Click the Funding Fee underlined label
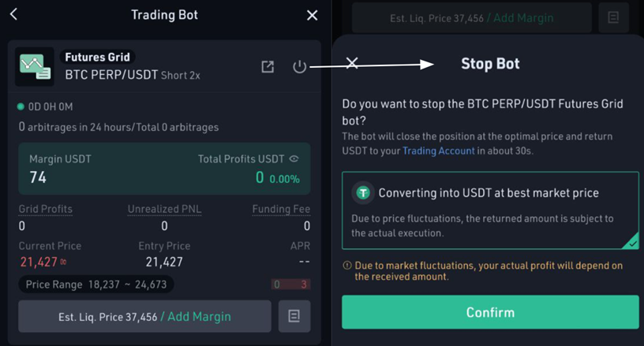644x346 pixels. (281, 209)
